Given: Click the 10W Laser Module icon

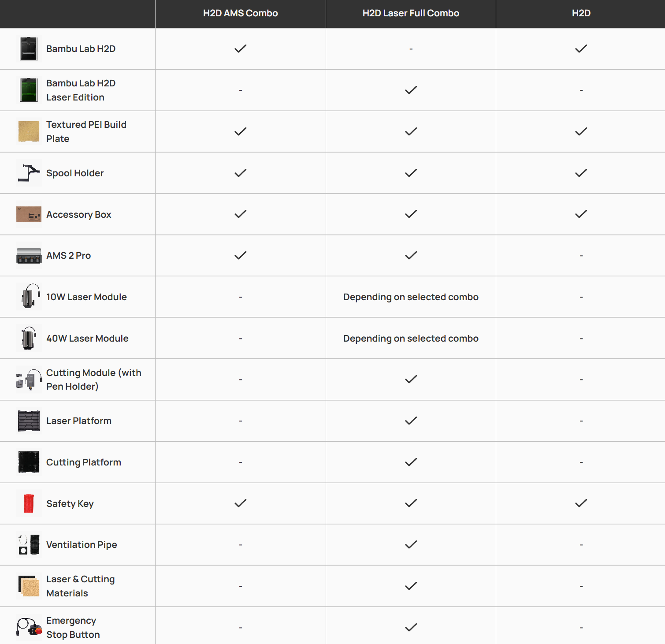Looking at the screenshot, I should (29, 297).
